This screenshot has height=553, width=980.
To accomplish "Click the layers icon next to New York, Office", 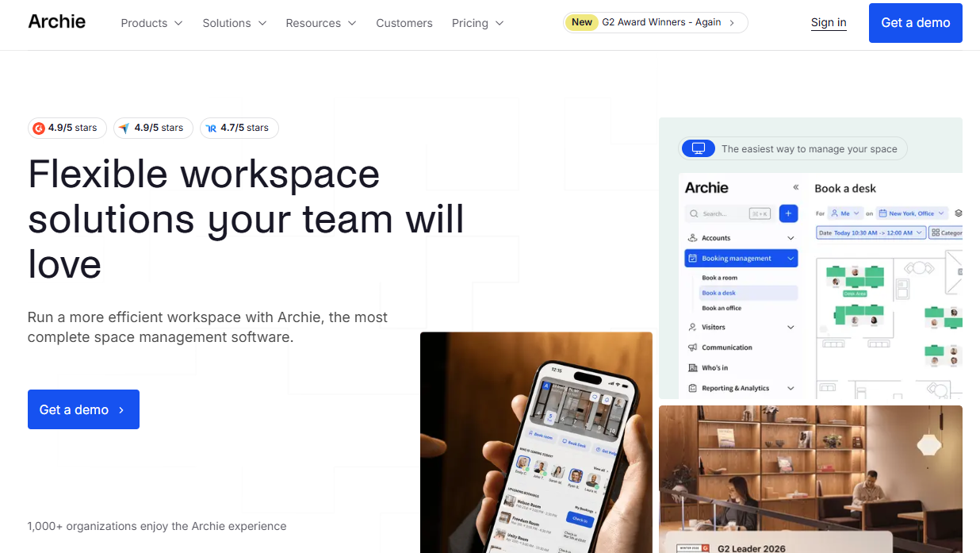I will [x=959, y=213].
